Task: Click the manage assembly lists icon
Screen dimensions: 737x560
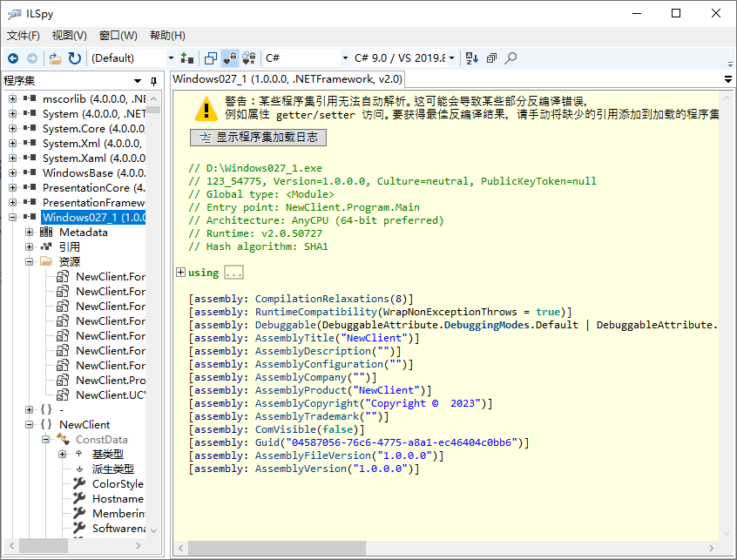Action: (x=187, y=58)
